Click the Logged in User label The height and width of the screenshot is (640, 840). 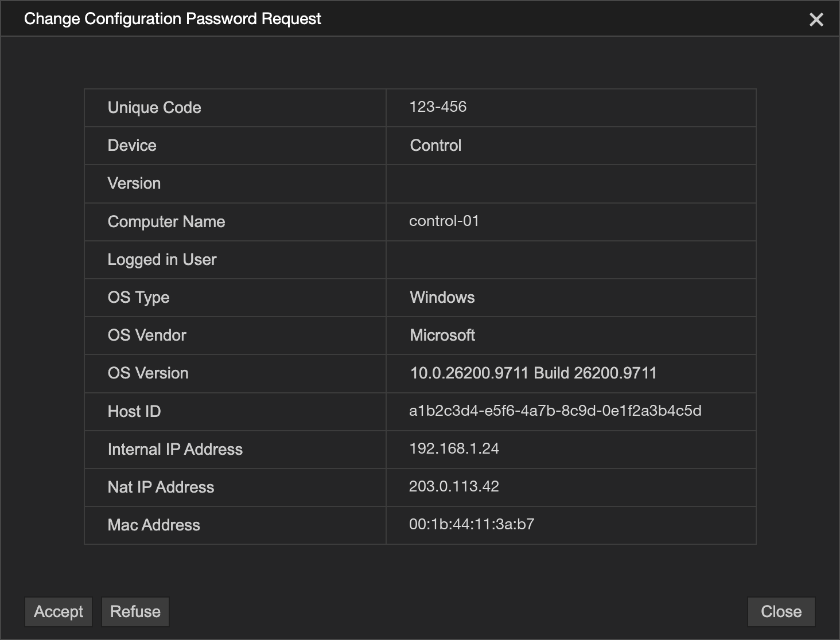tap(162, 260)
